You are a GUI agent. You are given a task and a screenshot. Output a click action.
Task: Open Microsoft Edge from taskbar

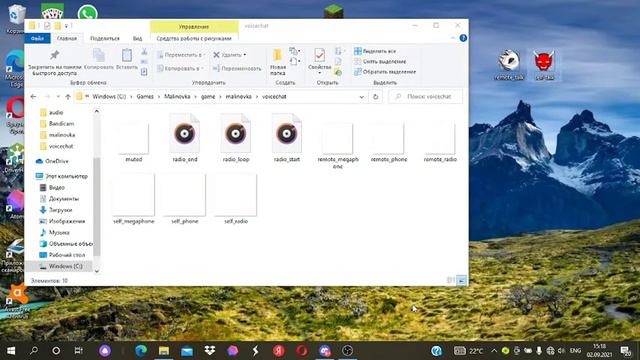click(141, 351)
